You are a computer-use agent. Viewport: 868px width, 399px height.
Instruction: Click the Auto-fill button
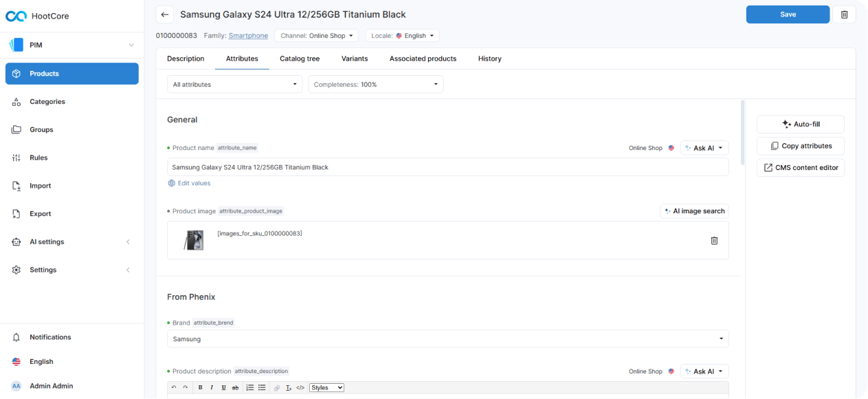click(801, 125)
